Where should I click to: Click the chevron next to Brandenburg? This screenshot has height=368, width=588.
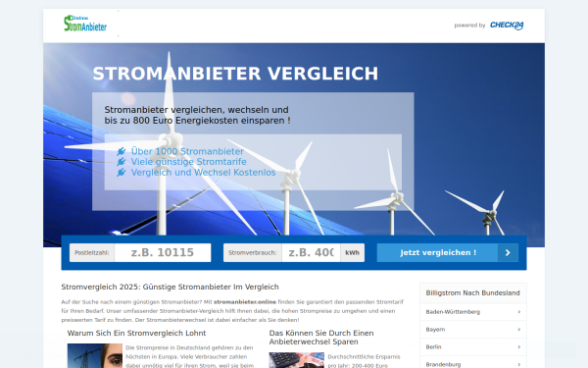519,364
